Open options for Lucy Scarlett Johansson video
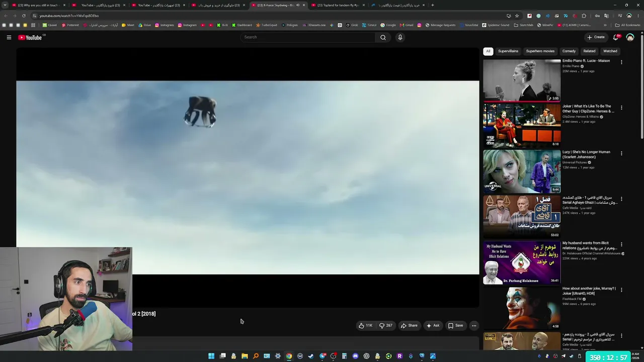Screen dimensions: 644x362 tap(621, 153)
